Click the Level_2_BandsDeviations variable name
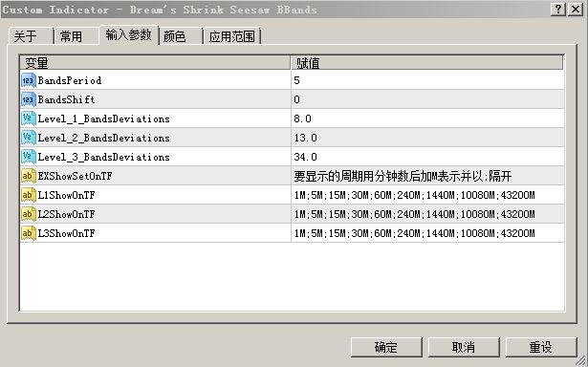The height and width of the screenshot is (367, 588). (x=104, y=138)
